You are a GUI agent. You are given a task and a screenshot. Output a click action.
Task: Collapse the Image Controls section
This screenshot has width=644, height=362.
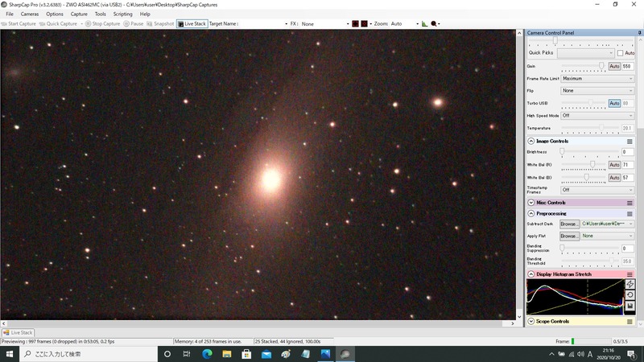point(530,142)
